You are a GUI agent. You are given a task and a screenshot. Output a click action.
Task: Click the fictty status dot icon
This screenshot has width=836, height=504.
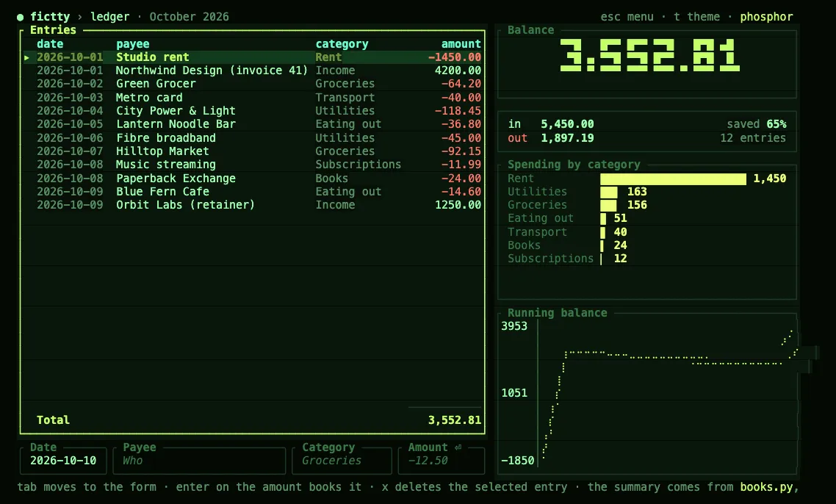pos(21,17)
